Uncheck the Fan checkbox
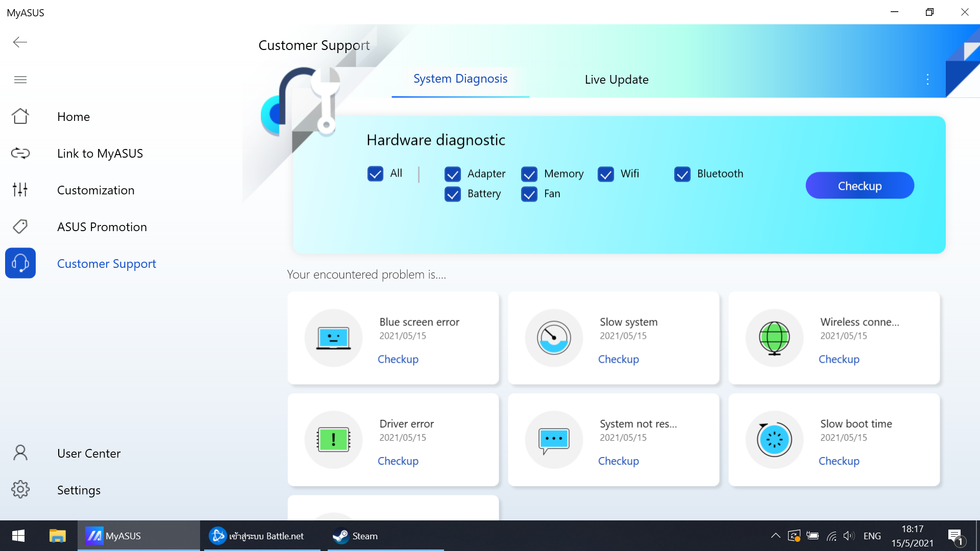 (x=529, y=194)
